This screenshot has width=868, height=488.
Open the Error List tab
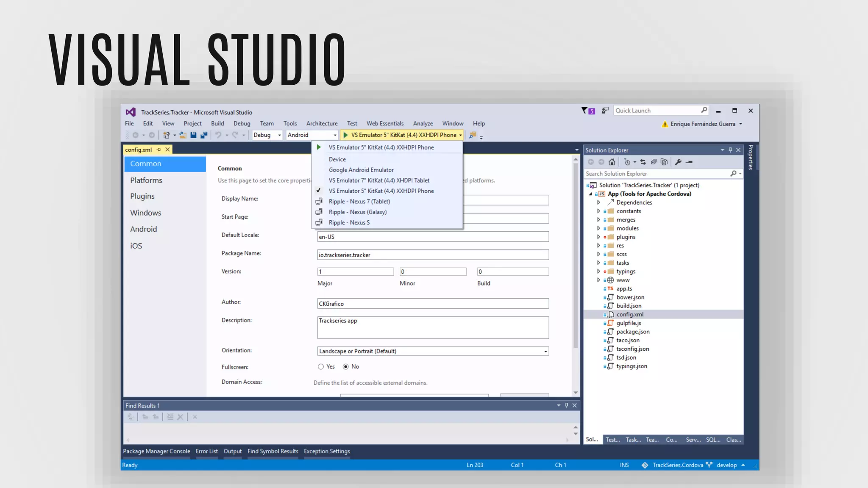pyautogui.click(x=207, y=451)
